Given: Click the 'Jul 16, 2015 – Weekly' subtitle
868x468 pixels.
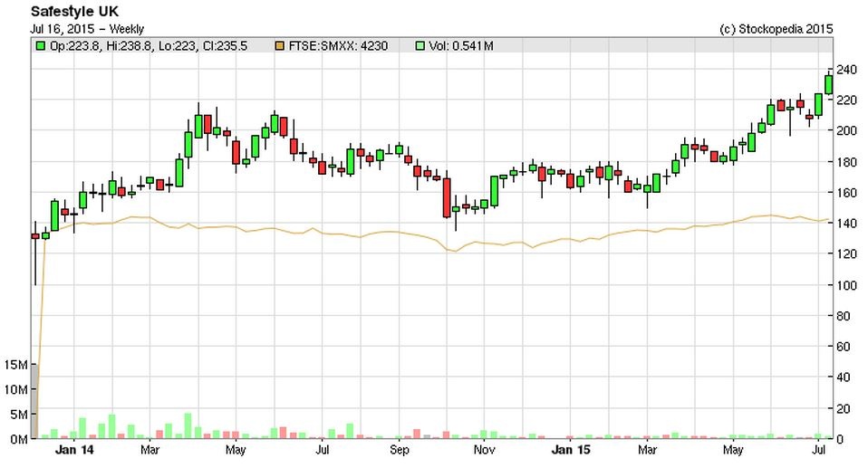Looking at the screenshot, I should (x=87, y=29).
